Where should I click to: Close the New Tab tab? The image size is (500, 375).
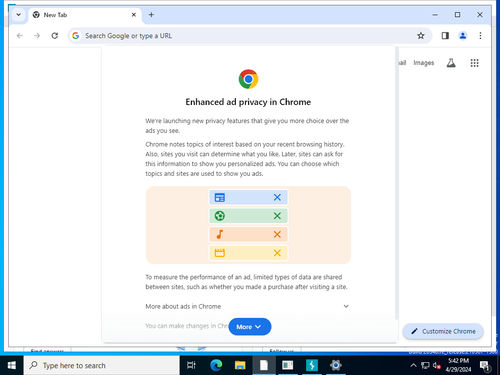click(134, 15)
